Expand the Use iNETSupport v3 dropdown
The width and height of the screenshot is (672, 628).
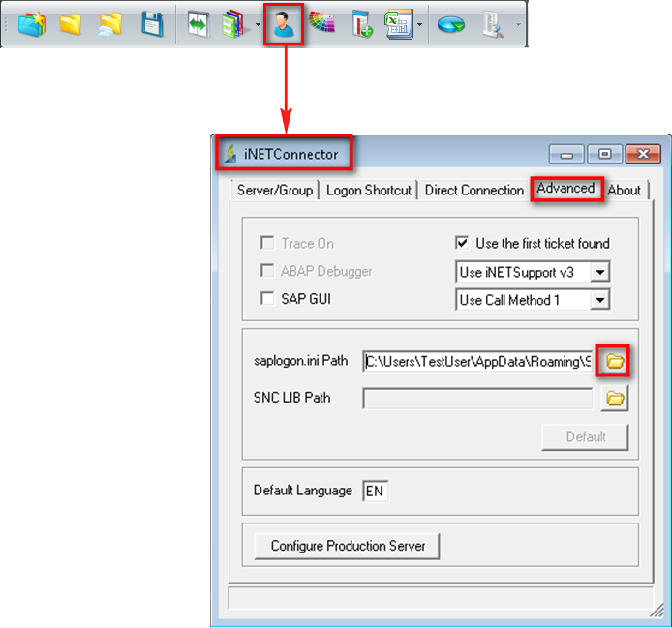click(x=600, y=272)
